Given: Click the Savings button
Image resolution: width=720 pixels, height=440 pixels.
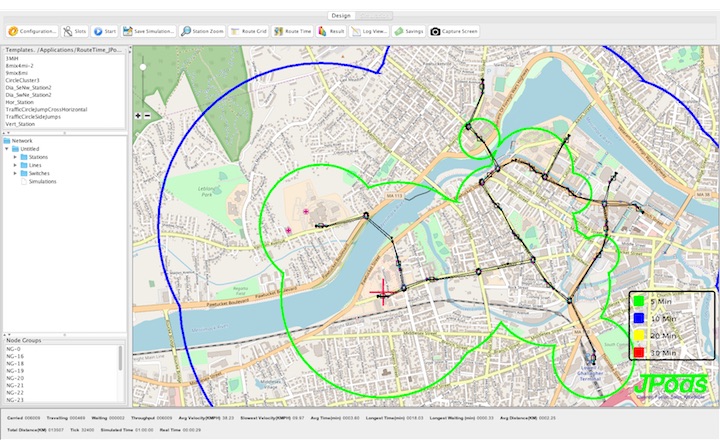Looking at the screenshot, I should coord(409,31).
